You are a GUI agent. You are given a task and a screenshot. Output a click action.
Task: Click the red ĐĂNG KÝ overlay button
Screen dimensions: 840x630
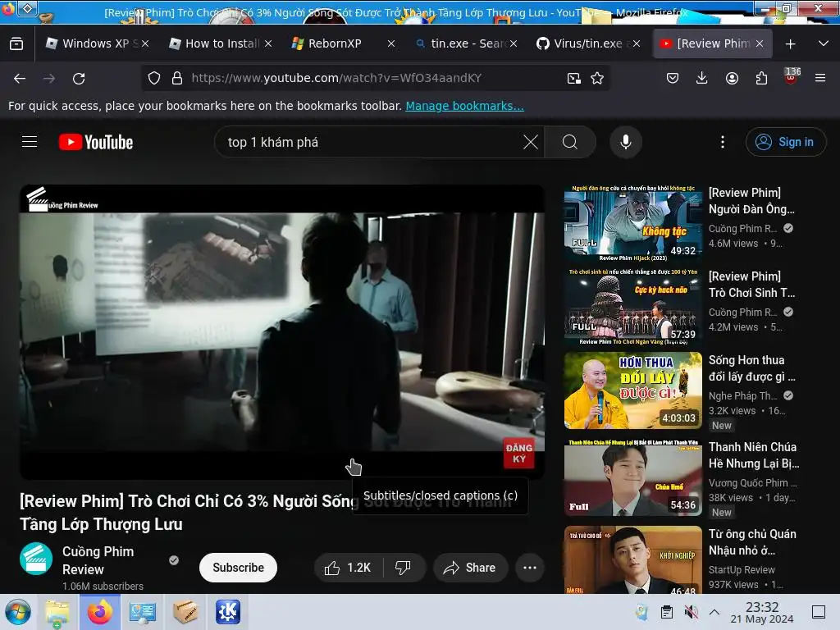518,453
